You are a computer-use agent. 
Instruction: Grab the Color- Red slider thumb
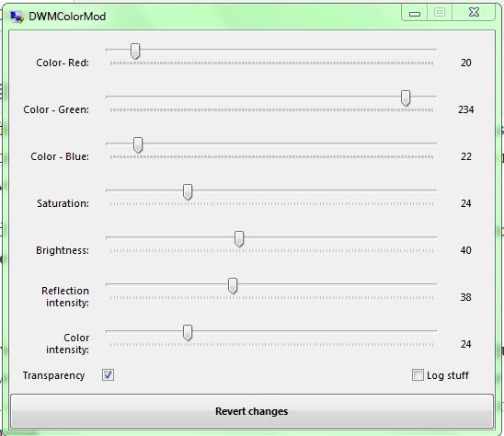point(135,52)
